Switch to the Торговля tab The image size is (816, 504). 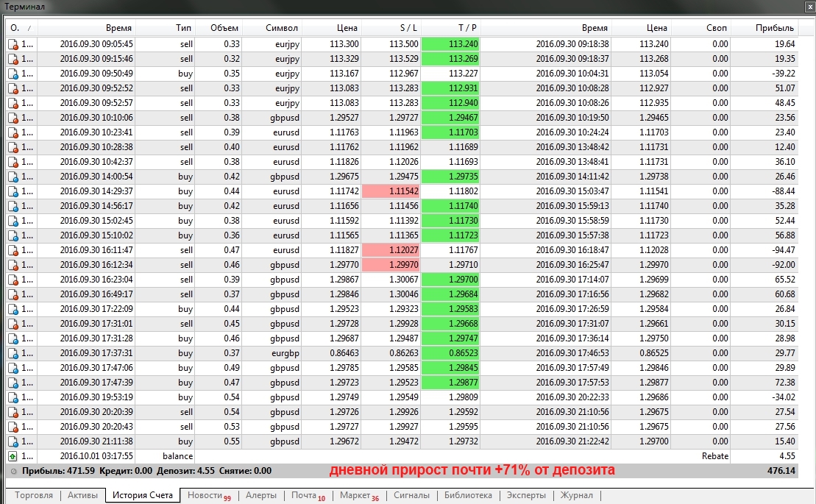pyautogui.click(x=34, y=495)
